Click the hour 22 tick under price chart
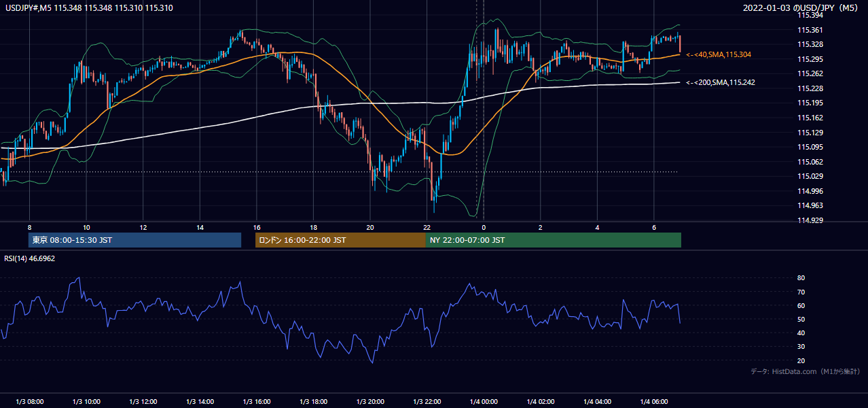Viewport: 868px width, 408px height. (x=427, y=227)
